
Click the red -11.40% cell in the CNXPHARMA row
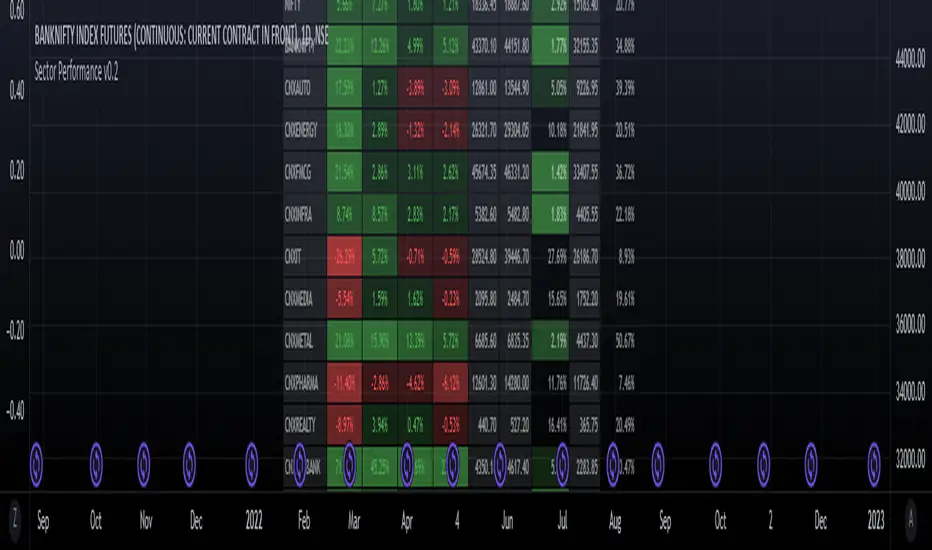[x=345, y=384]
